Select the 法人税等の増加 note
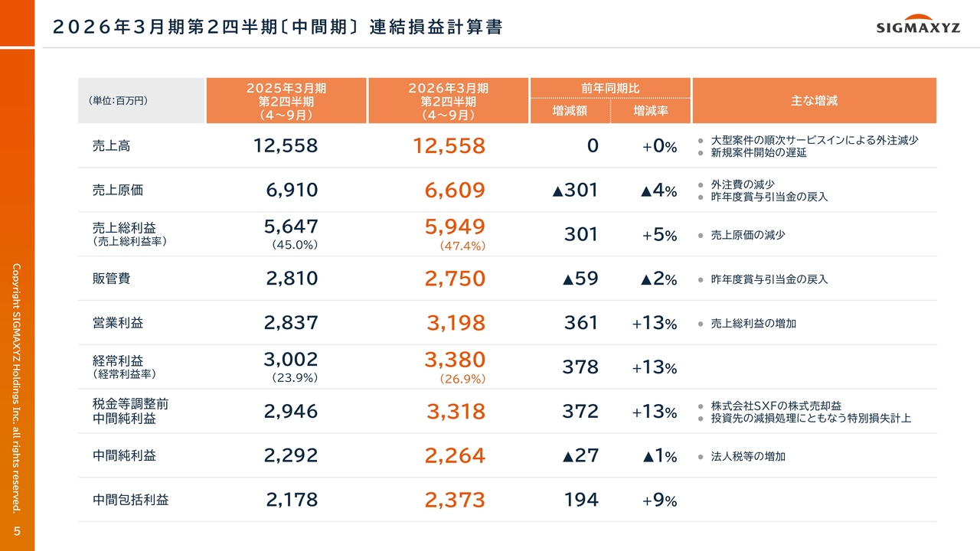This screenshot has height=551, width=980. tap(748, 457)
